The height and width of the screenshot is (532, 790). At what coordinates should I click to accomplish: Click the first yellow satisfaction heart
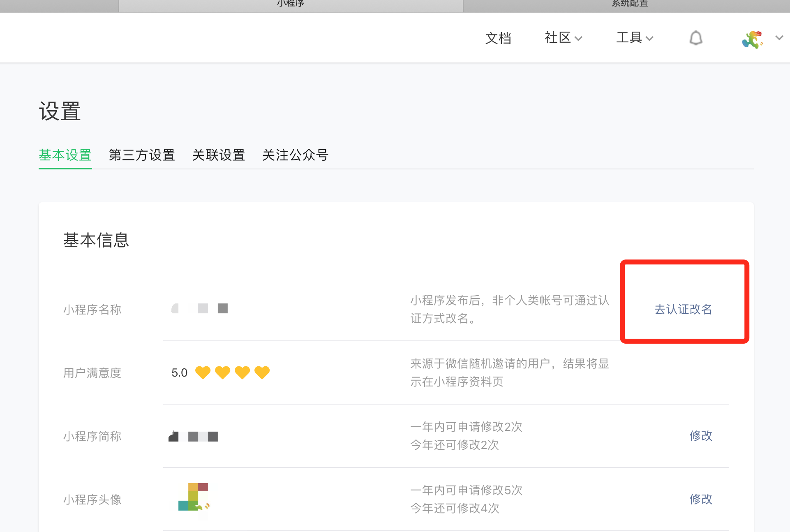click(203, 372)
